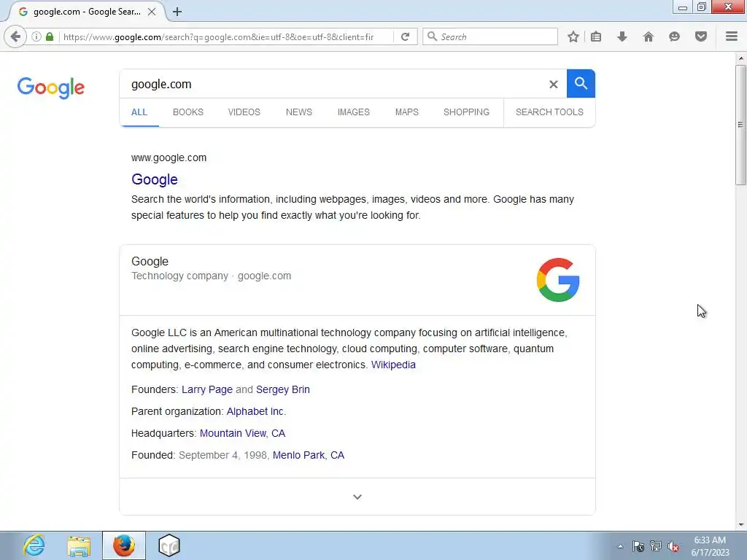Click the chat smiley icon in toolbar
Viewport: 747px width, 560px height.
click(674, 36)
